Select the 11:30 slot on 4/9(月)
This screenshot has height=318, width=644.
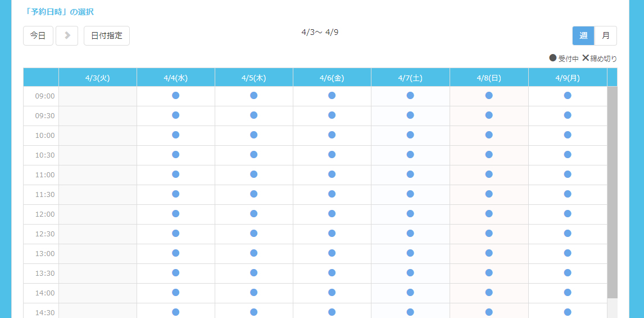(568, 194)
